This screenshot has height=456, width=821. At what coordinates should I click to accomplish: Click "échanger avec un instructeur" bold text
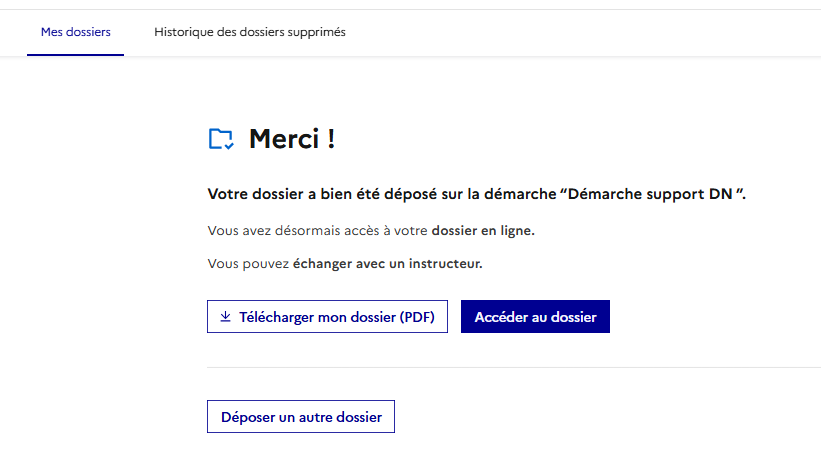tap(388, 264)
